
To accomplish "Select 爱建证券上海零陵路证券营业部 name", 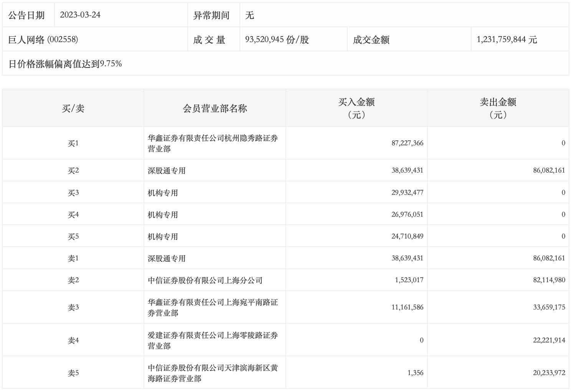I will (x=213, y=341).
